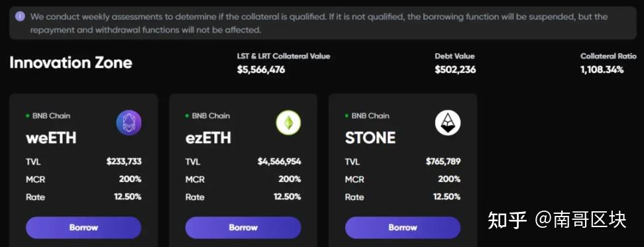Screen dimensions: 644x247
Task: Select the STONE card title
Action: click(x=370, y=138)
